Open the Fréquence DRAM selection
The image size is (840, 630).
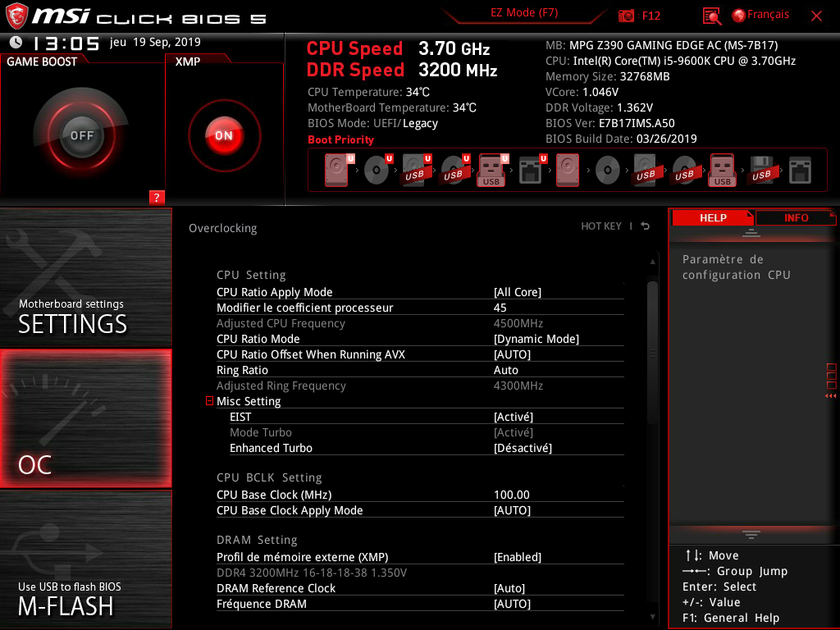(513, 604)
